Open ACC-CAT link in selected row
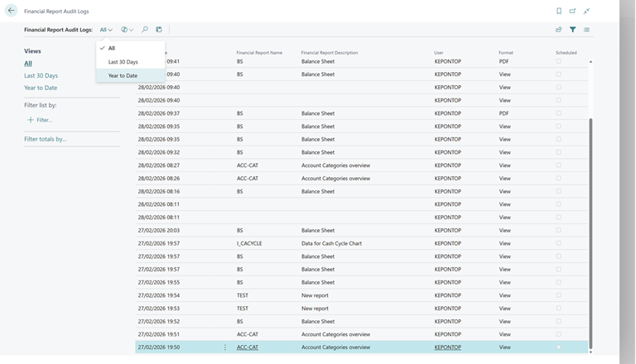 point(248,347)
